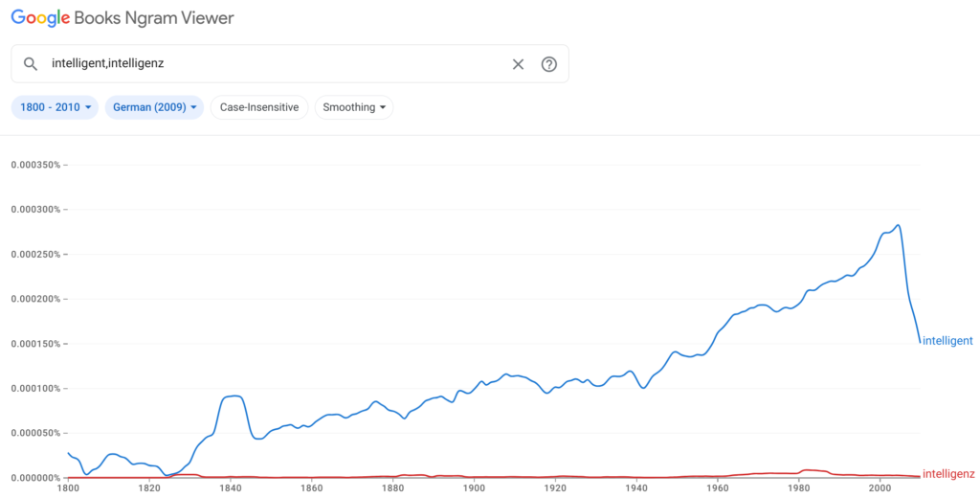Select the red intelligenz legend label
Screen dimensions: 980x498
pos(947,473)
